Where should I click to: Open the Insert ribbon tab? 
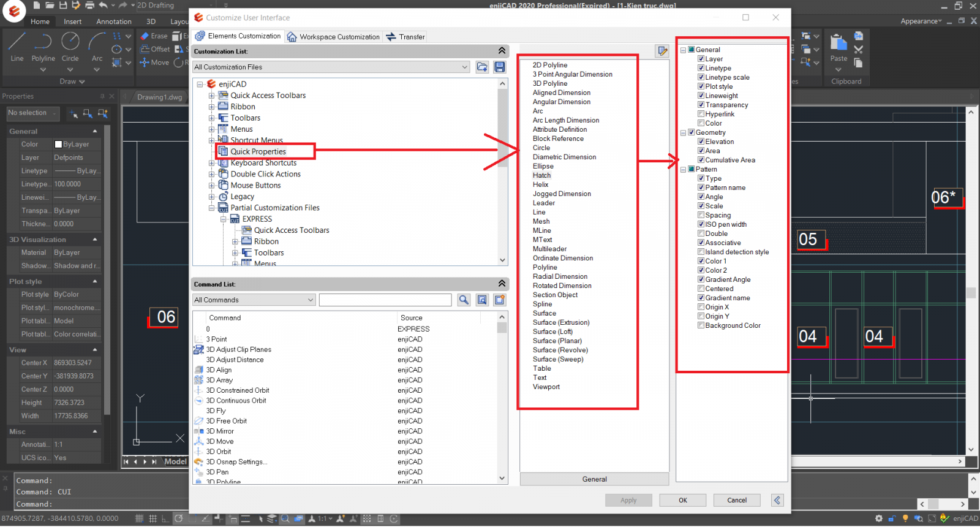coord(72,21)
